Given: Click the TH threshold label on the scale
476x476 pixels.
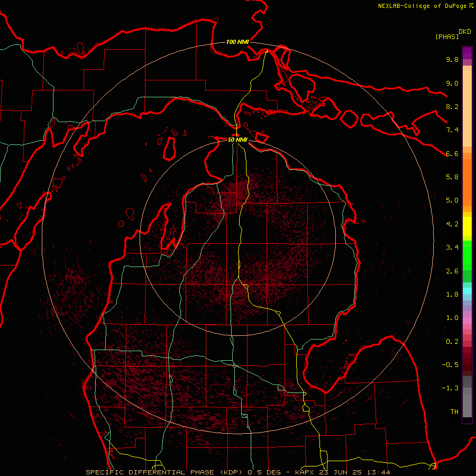Looking at the screenshot, I should [454, 412].
